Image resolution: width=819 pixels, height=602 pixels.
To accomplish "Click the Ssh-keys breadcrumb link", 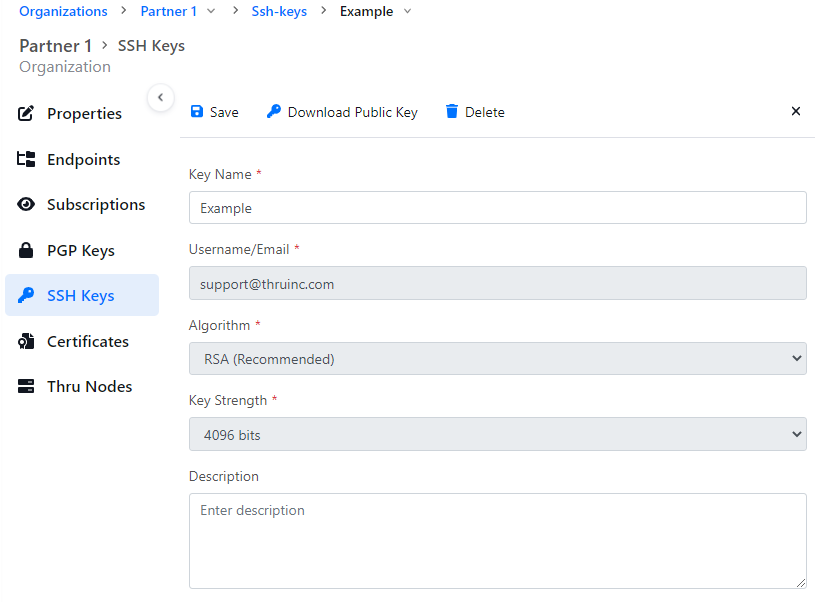I will [279, 12].
